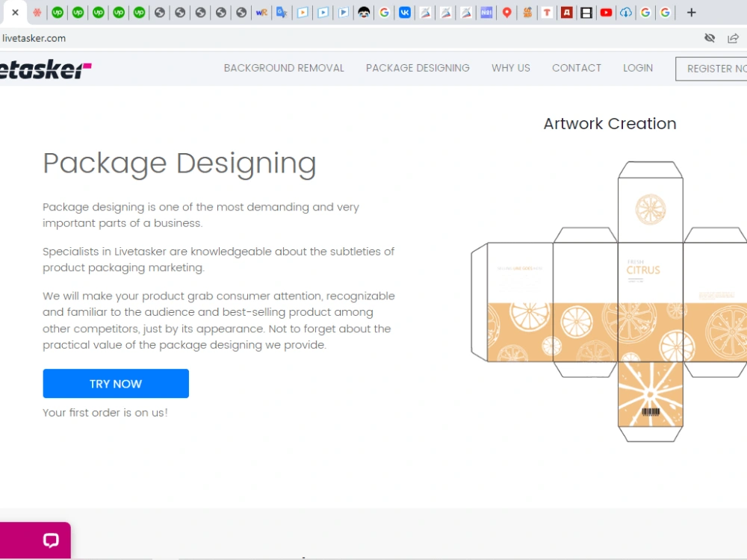Image resolution: width=747 pixels, height=560 pixels.
Task: Open the live chat widget
Action: click(x=35, y=540)
